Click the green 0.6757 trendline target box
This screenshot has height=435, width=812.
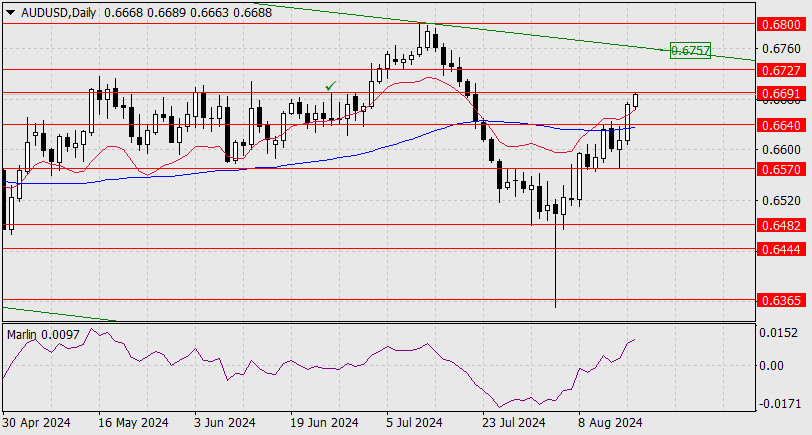(x=690, y=50)
